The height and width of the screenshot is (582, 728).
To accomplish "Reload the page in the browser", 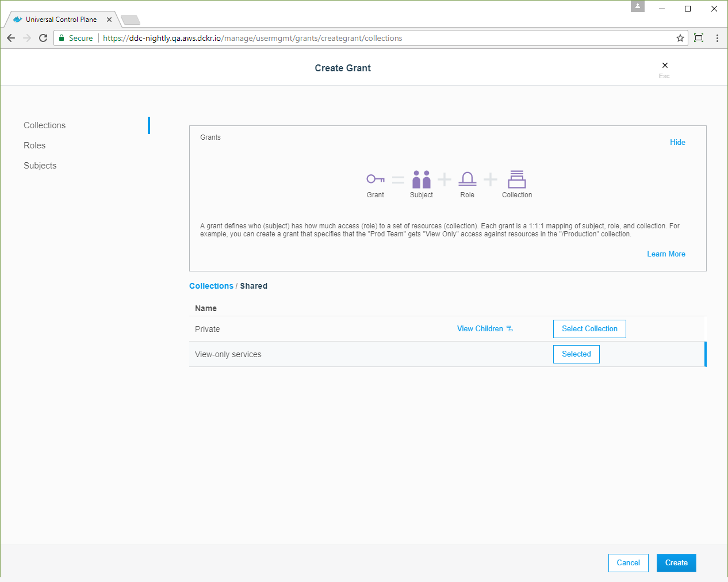I will (x=43, y=38).
